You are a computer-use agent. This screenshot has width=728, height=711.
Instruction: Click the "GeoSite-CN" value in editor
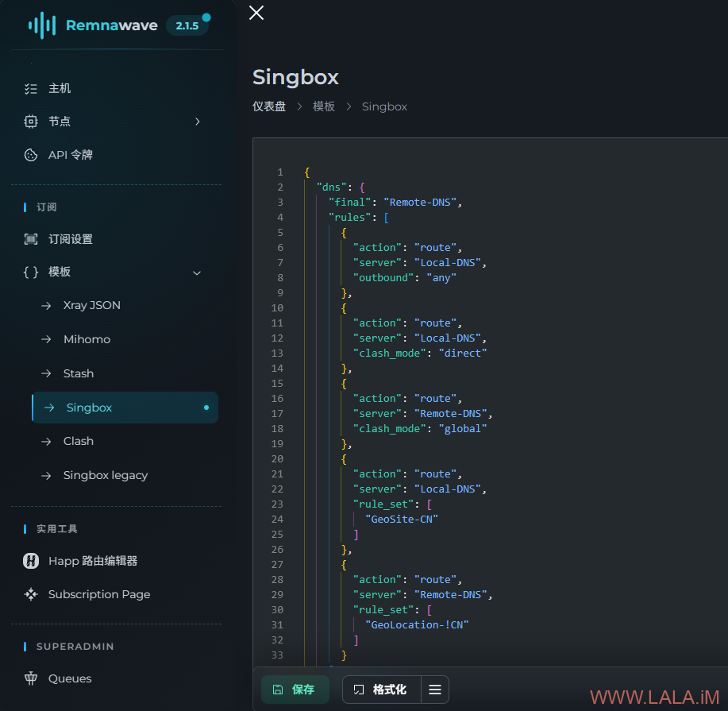402,520
